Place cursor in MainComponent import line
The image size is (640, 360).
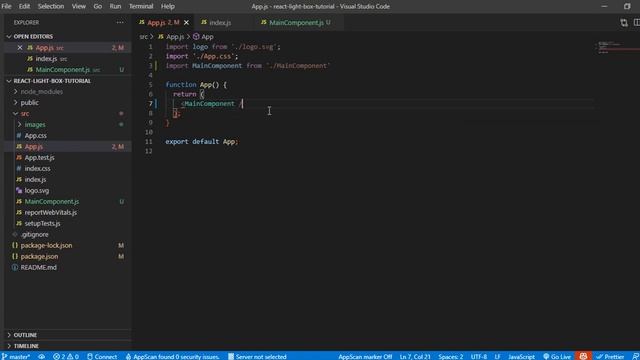248,66
